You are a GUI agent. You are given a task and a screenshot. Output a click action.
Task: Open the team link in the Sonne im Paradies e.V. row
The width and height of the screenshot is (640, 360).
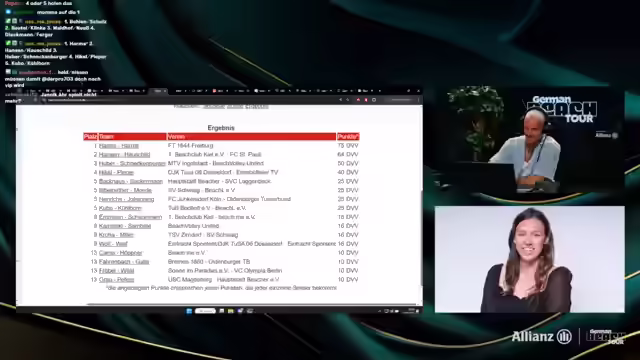[116, 271]
